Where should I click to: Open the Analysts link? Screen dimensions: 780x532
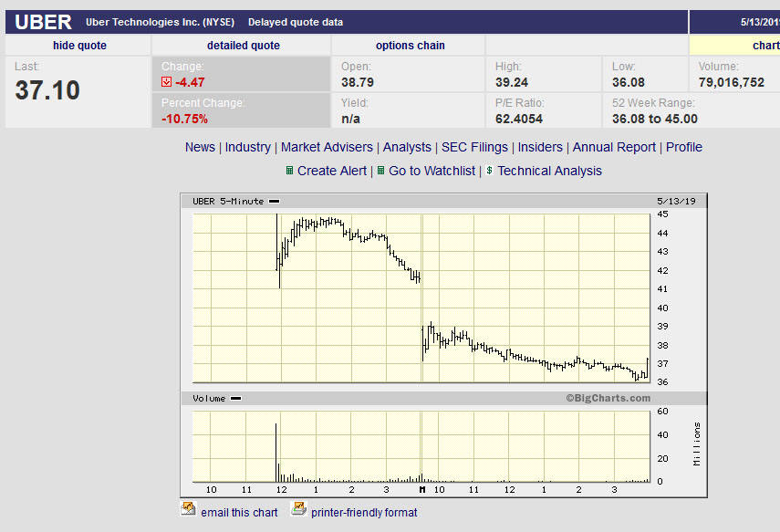(x=407, y=147)
